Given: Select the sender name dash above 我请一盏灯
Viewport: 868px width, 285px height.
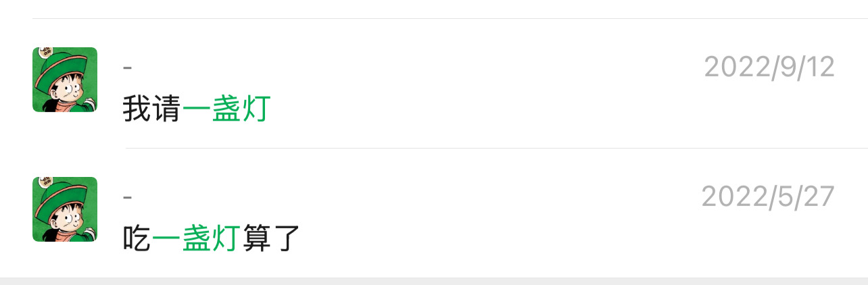Looking at the screenshot, I should click(x=128, y=68).
